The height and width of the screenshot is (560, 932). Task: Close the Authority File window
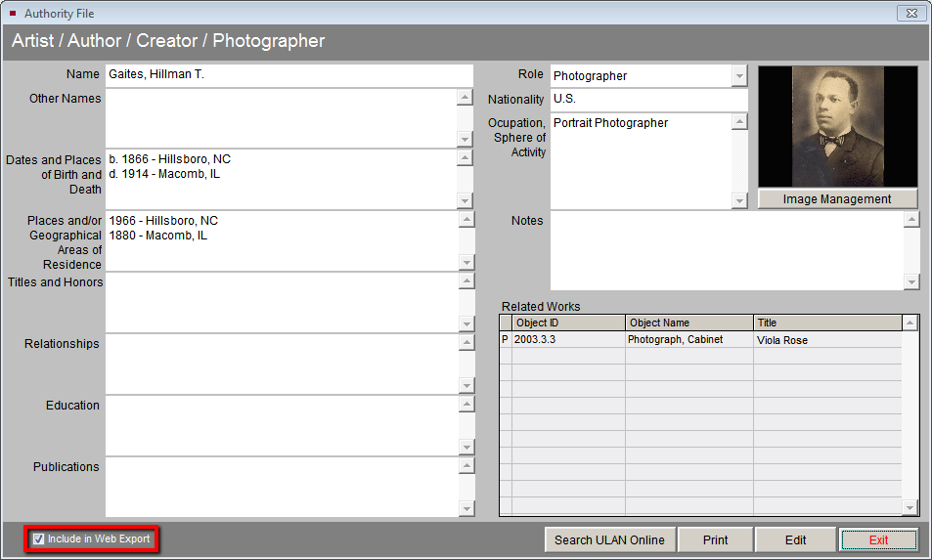[x=911, y=13]
